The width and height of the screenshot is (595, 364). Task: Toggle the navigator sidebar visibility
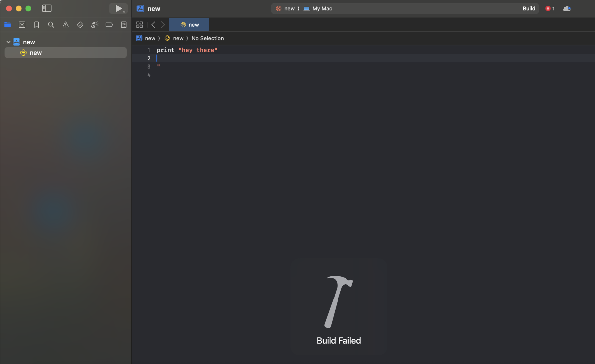47,8
